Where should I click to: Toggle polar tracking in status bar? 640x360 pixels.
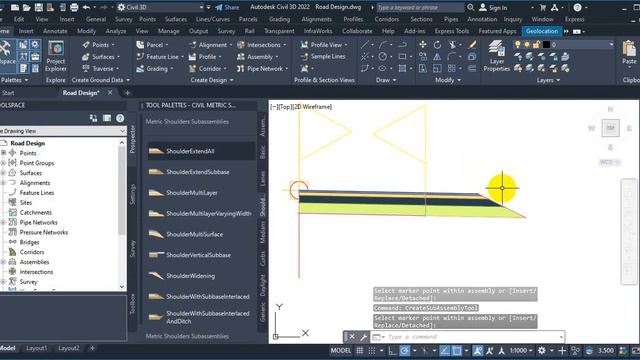point(404,351)
